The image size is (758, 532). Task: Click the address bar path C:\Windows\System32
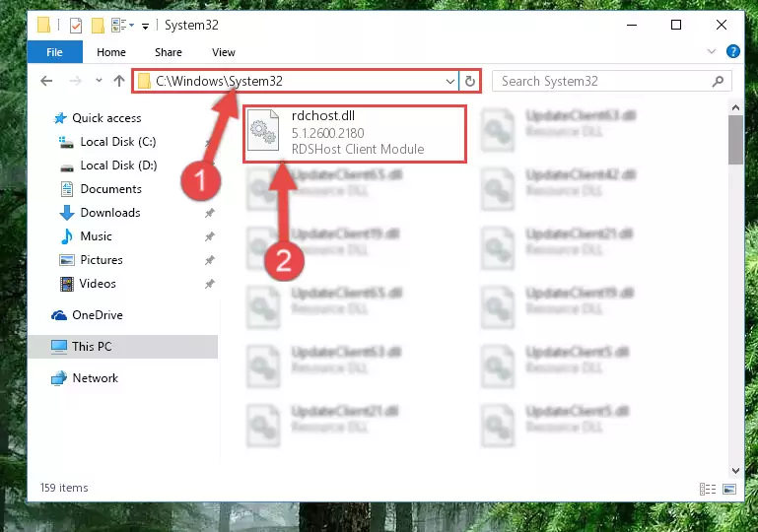[x=219, y=81]
